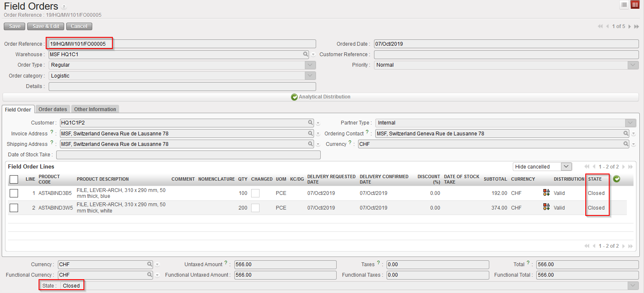This screenshot has height=293, width=644.
Task: Toggle Changed checkbox for line 2
Action: 255,208
